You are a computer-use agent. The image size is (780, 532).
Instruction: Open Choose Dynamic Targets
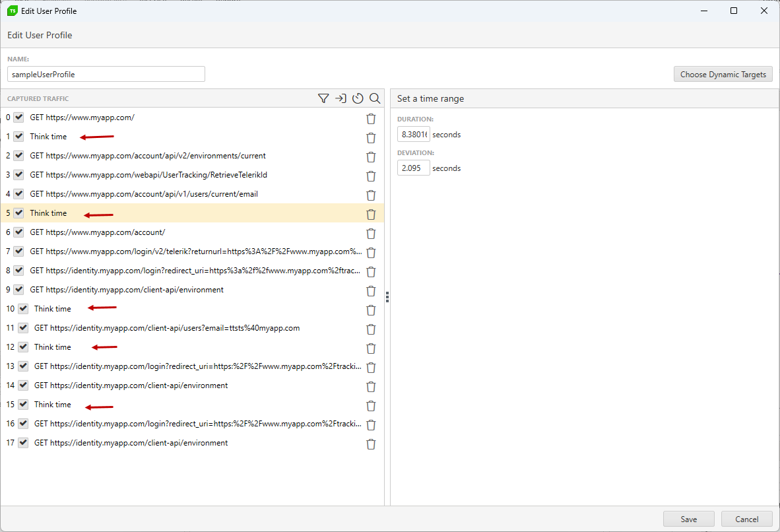[x=723, y=75]
